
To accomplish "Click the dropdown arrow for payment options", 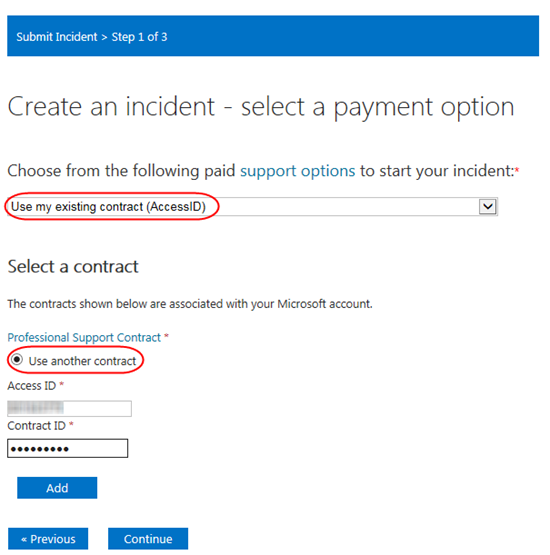I will tap(488, 206).
